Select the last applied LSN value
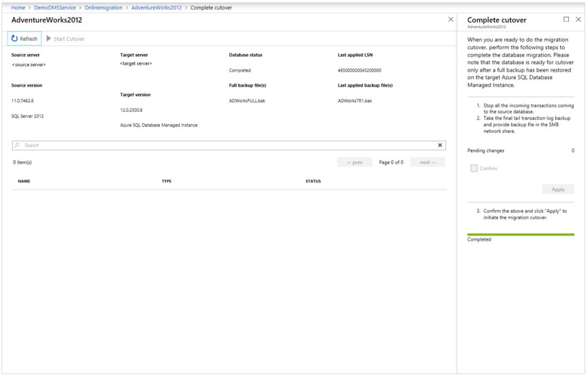Screen dimensions: 588x377 click(x=359, y=71)
